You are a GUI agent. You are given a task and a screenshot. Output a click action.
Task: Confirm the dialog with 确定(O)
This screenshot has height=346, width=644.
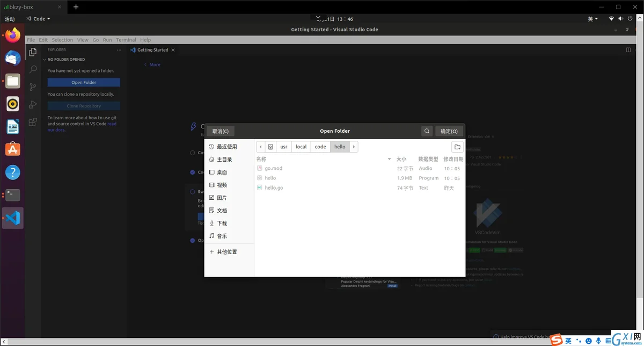[449, 131]
